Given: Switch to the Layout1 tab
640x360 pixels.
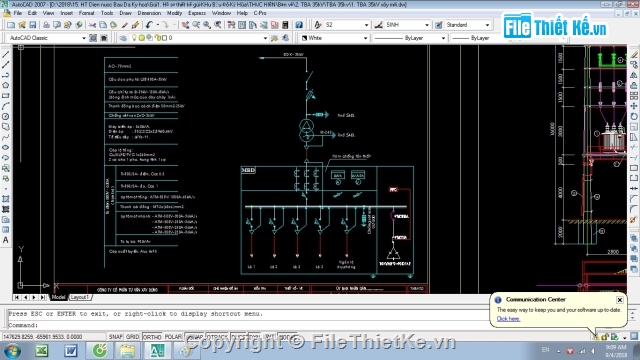Looking at the screenshot, I should coord(80,297).
